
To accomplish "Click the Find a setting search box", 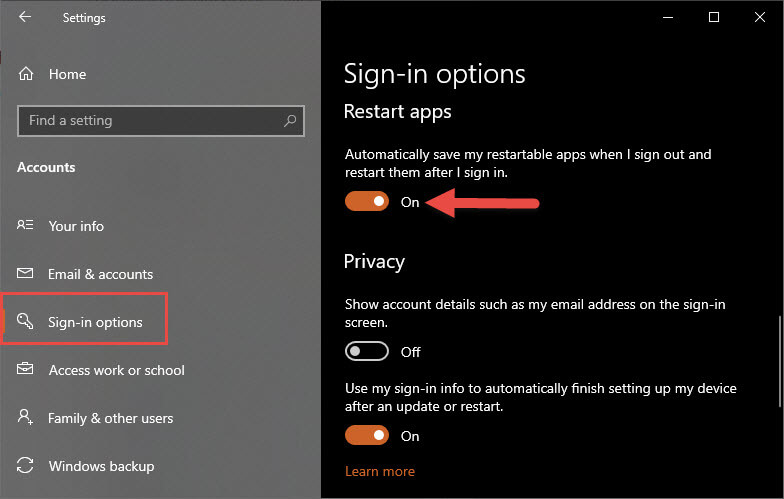I will coord(160,120).
